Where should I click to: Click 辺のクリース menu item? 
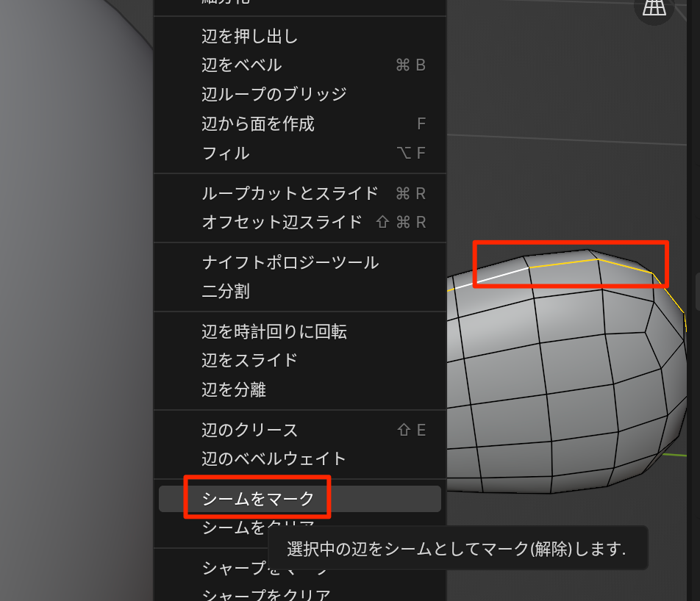coord(249,430)
